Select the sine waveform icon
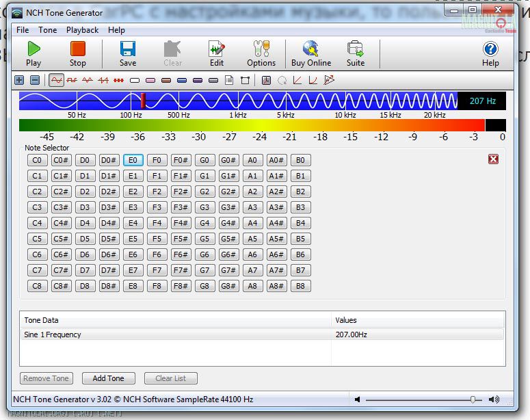Image resolution: width=530 pixels, height=420 pixels. pyautogui.click(x=57, y=81)
